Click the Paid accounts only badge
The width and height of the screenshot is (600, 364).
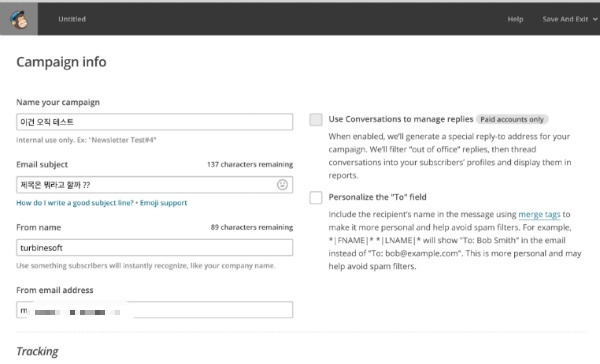(512, 119)
